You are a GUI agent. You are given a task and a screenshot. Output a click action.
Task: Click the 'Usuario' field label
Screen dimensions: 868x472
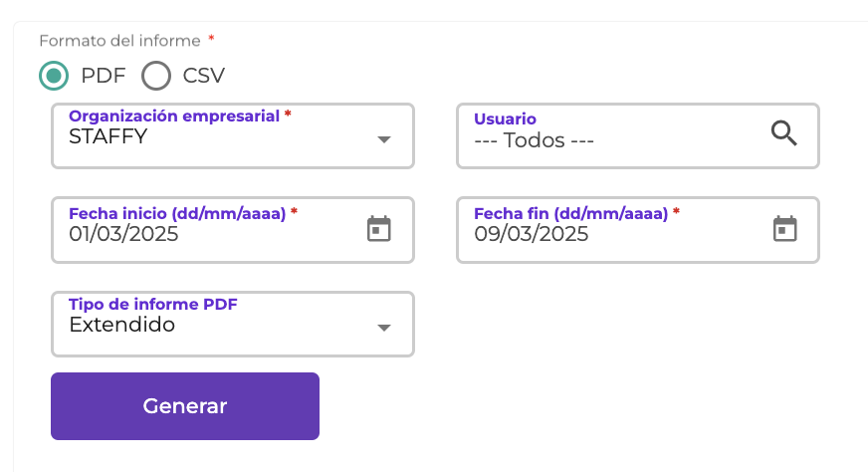pos(505,119)
